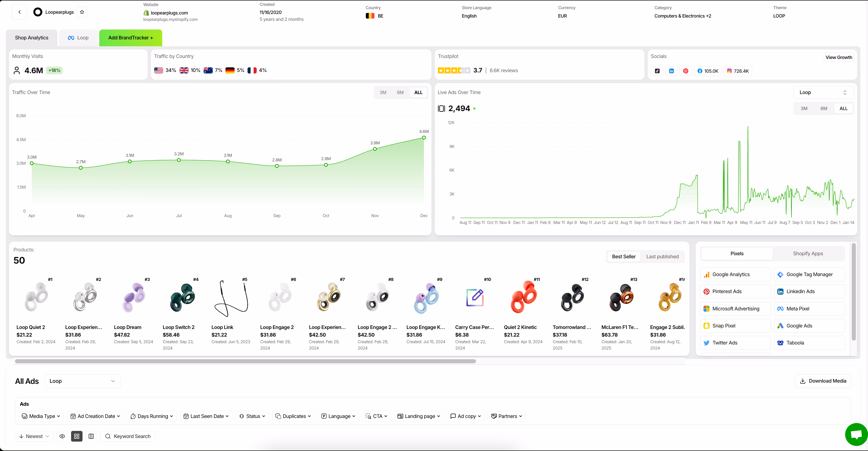Switch live ads chart to 3M range

pyautogui.click(x=804, y=108)
